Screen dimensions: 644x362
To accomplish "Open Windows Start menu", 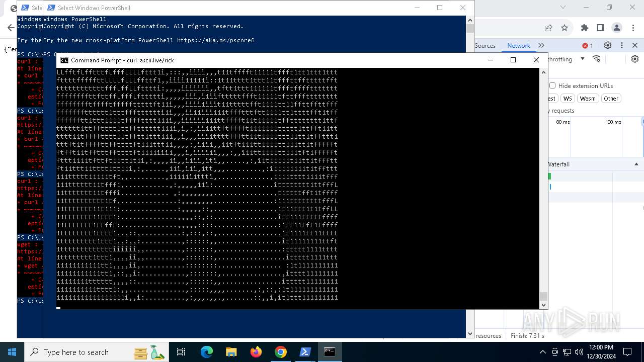I will tap(12, 352).
